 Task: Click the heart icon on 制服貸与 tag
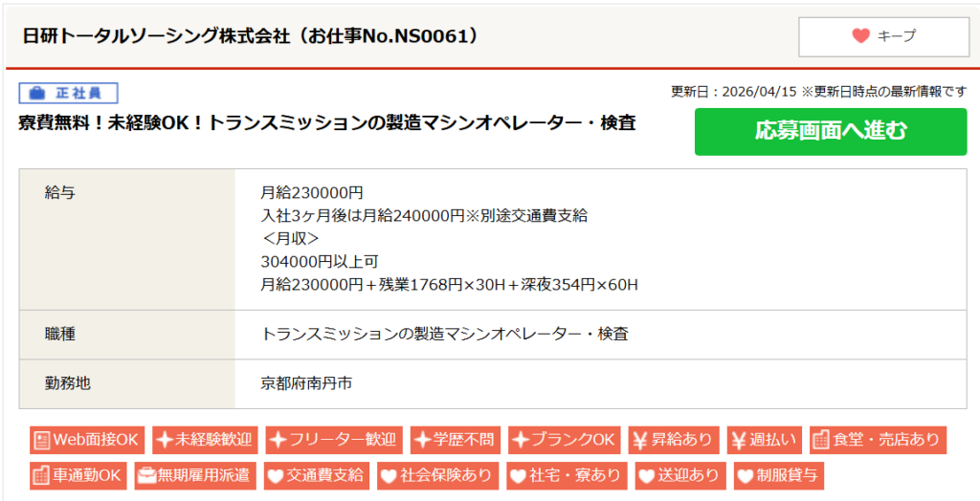pos(745,475)
